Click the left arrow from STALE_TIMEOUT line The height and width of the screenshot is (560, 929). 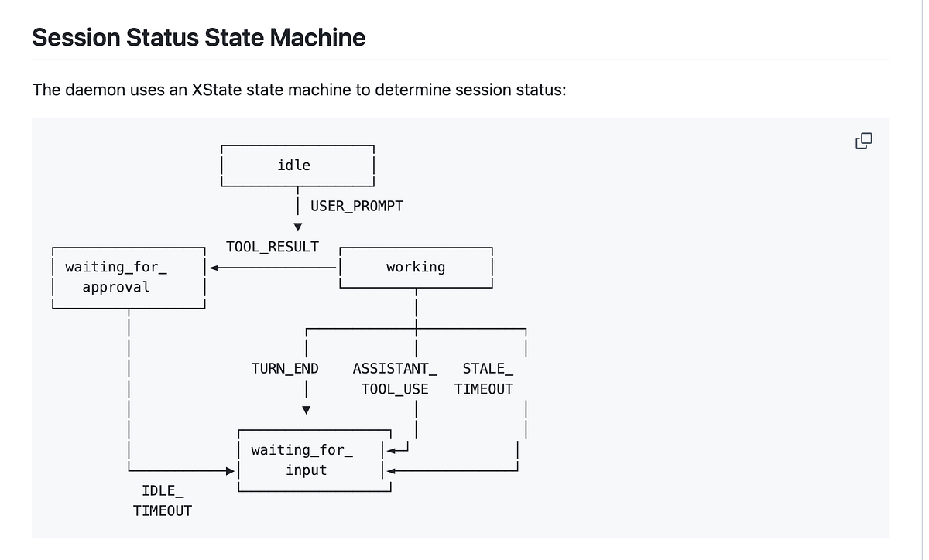(393, 470)
